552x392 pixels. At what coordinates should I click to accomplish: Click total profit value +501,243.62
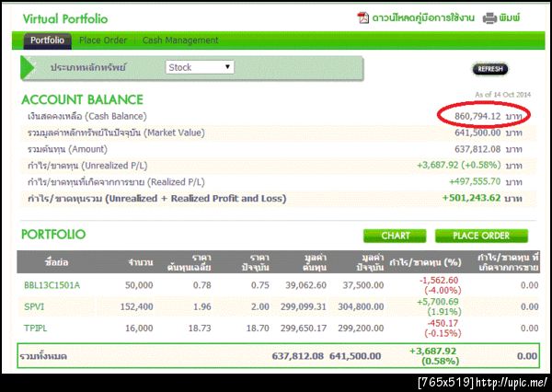[x=471, y=198]
